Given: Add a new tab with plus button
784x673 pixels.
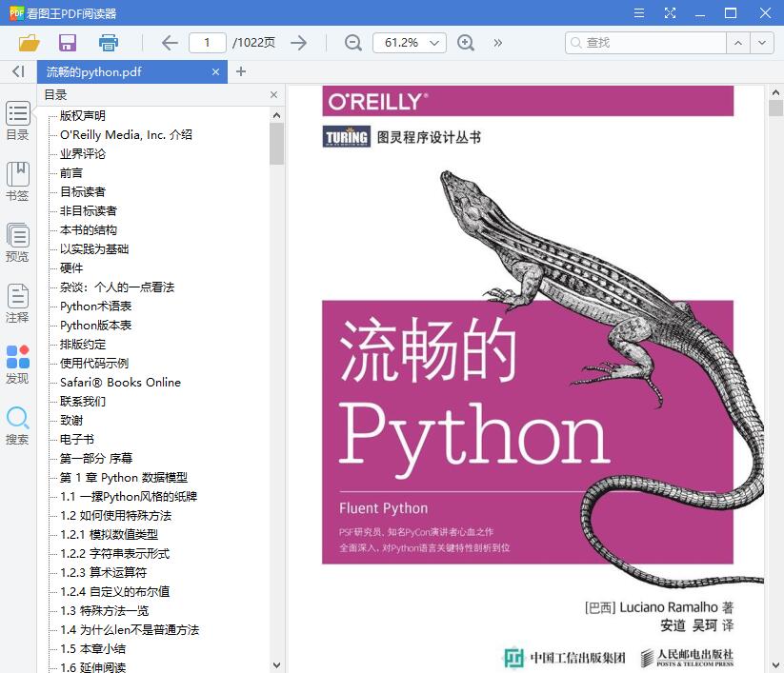Looking at the screenshot, I should pyautogui.click(x=240, y=71).
